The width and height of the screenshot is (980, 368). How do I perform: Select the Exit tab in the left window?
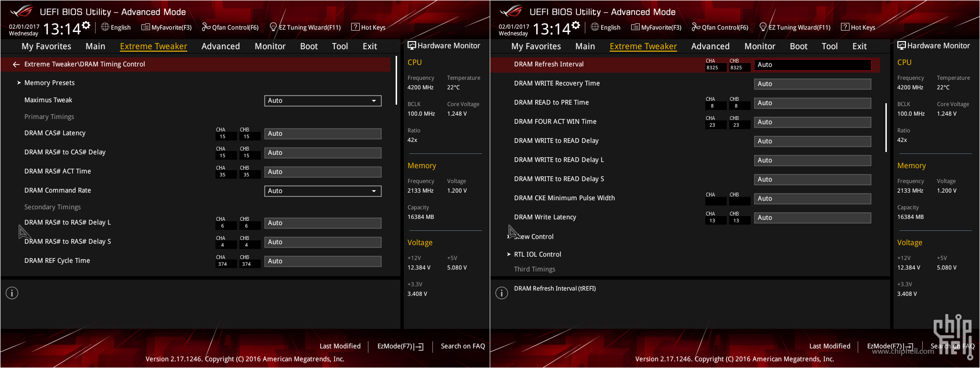370,46
